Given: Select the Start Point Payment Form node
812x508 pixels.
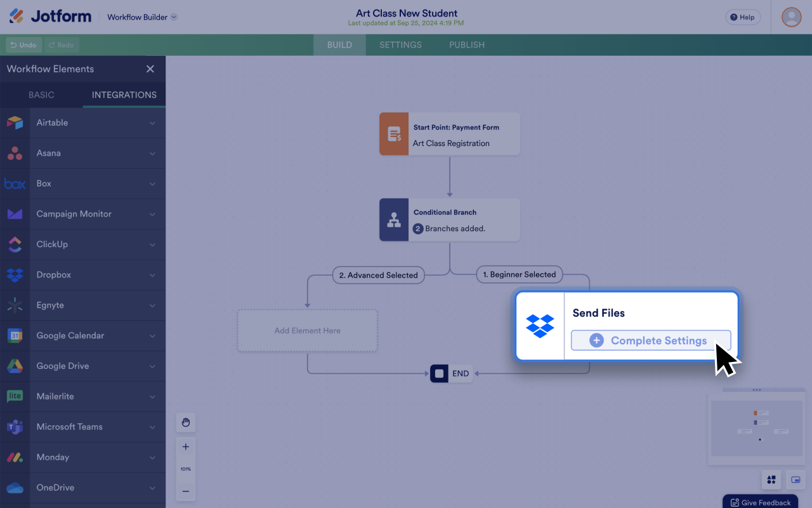Looking at the screenshot, I should (450, 134).
